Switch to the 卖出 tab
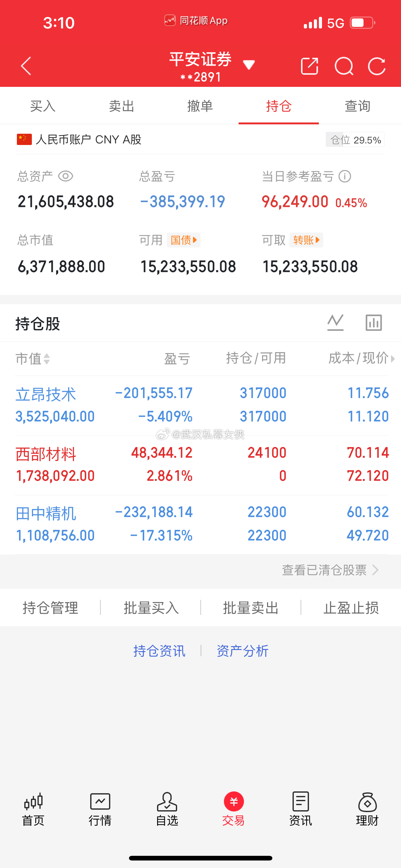401x868 pixels. [x=121, y=106]
